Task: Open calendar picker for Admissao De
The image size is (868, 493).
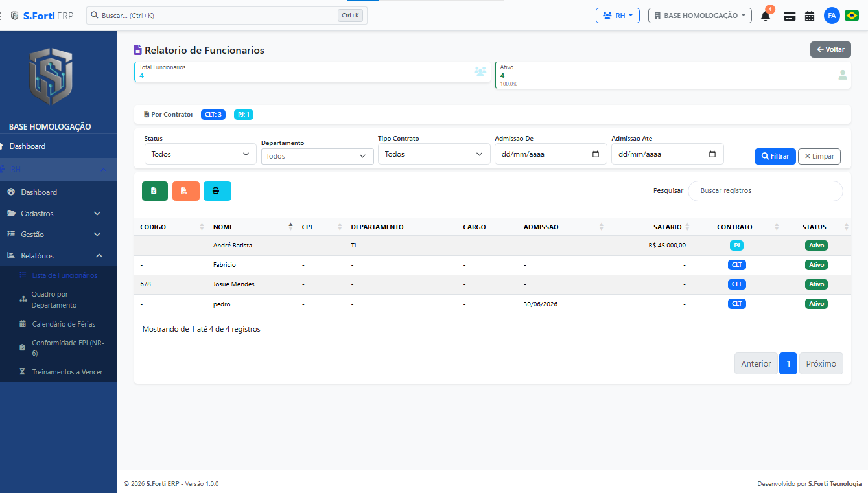Action: (596, 154)
